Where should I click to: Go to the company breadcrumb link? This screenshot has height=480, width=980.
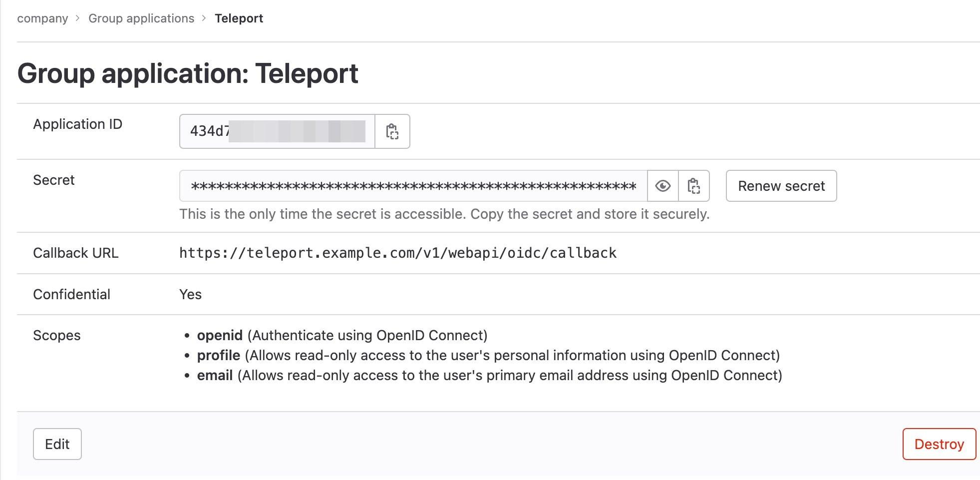pyautogui.click(x=42, y=18)
